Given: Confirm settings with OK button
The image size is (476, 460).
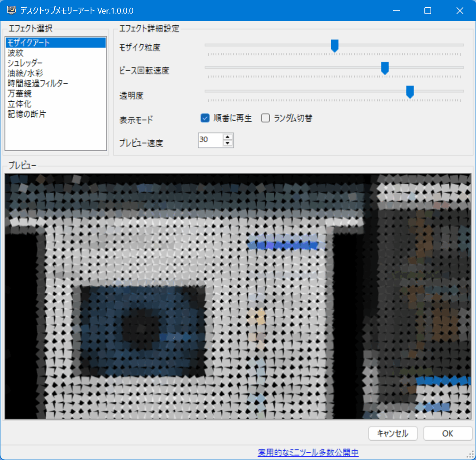Looking at the screenshot, I should pyautogui.click(x=447, y=433).
